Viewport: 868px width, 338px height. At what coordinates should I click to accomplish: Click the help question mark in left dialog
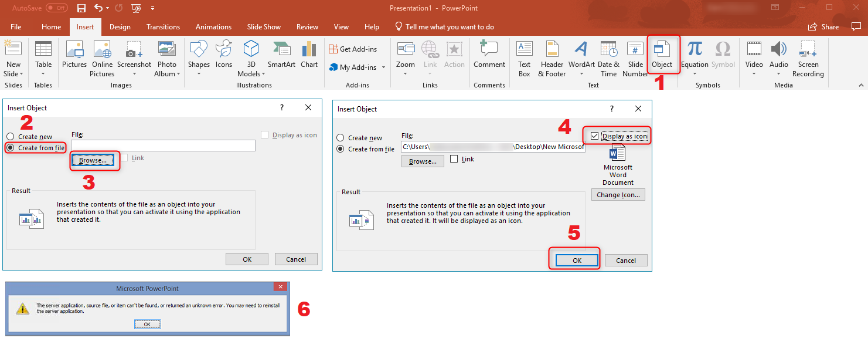(x=282, y=107)
